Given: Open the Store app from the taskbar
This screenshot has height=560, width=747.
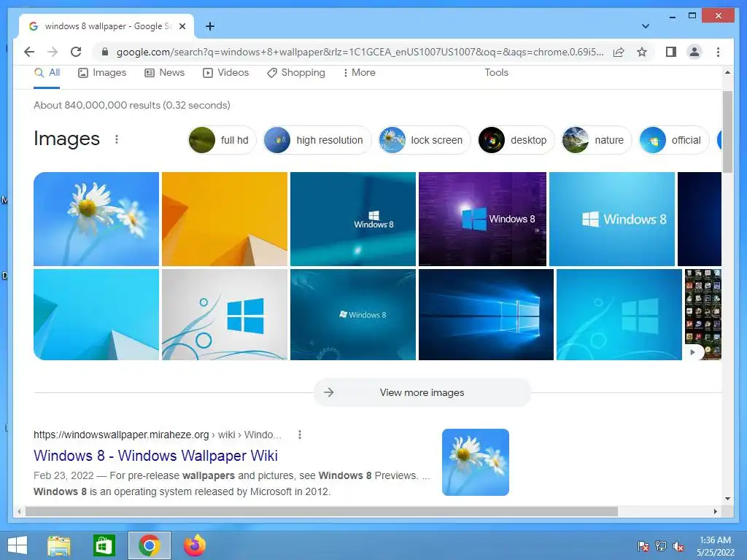Looking at the screenshot, I should (x=104, y=545).
